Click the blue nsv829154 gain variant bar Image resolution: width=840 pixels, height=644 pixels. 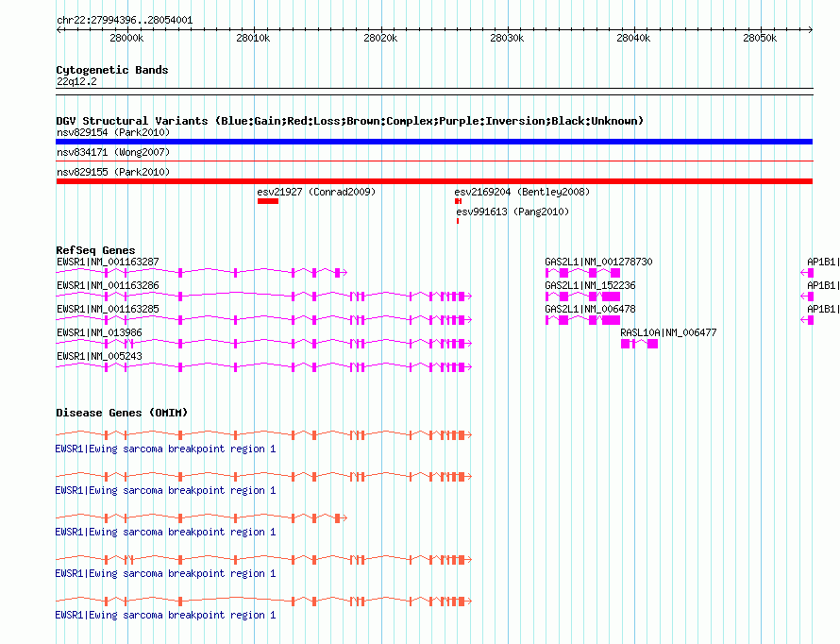click(434, 142)
